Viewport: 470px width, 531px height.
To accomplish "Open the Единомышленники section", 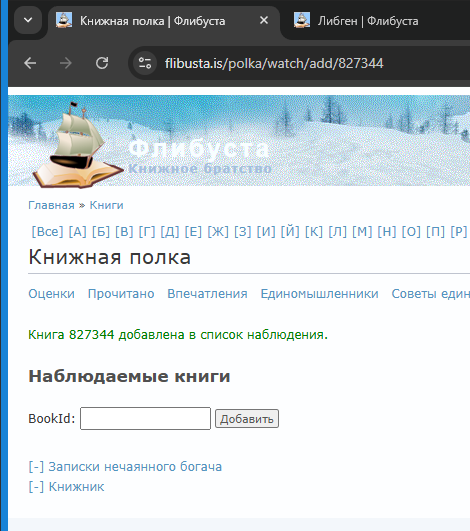I will click(x=319, y=294).
